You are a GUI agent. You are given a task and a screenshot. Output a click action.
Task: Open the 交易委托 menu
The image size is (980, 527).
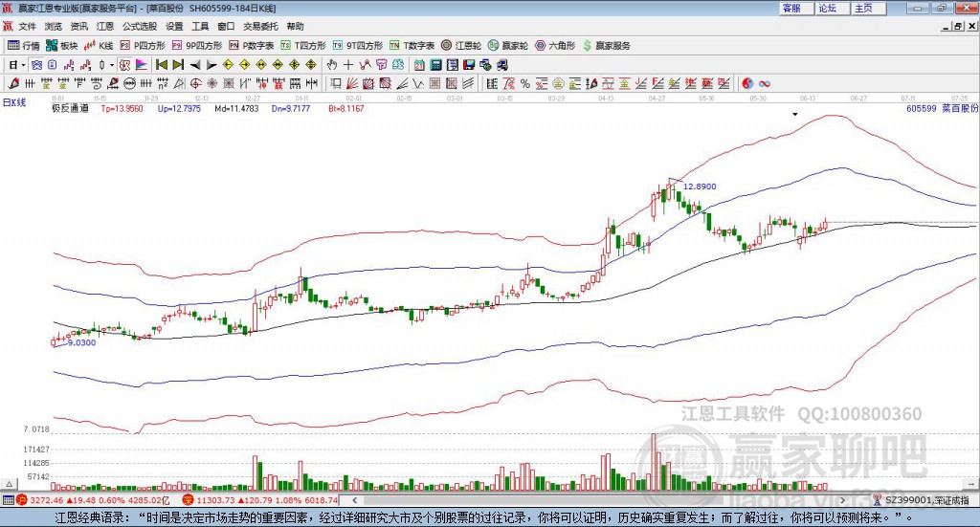[260, 26]
